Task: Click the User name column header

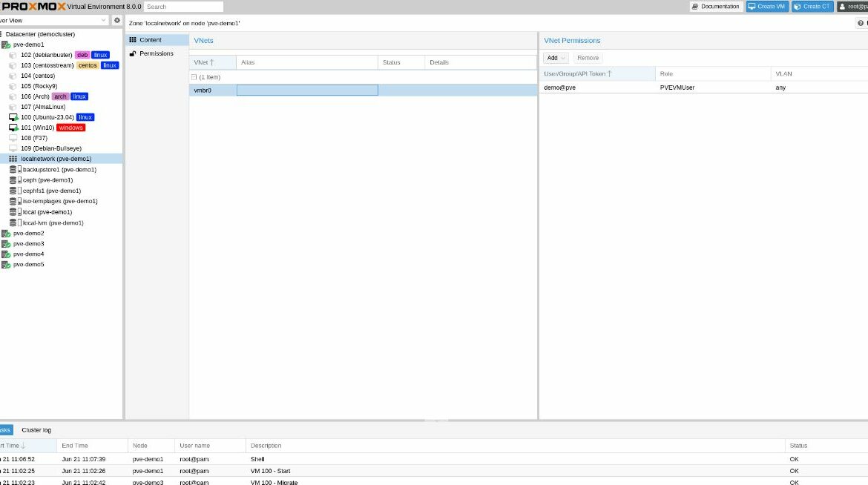Action: click(211, 446)
